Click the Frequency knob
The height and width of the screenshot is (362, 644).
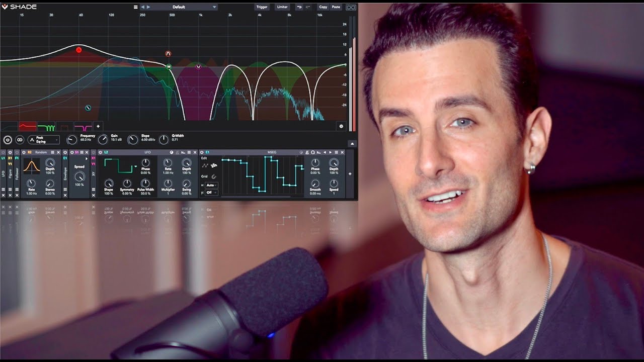[x=72, y=140]
